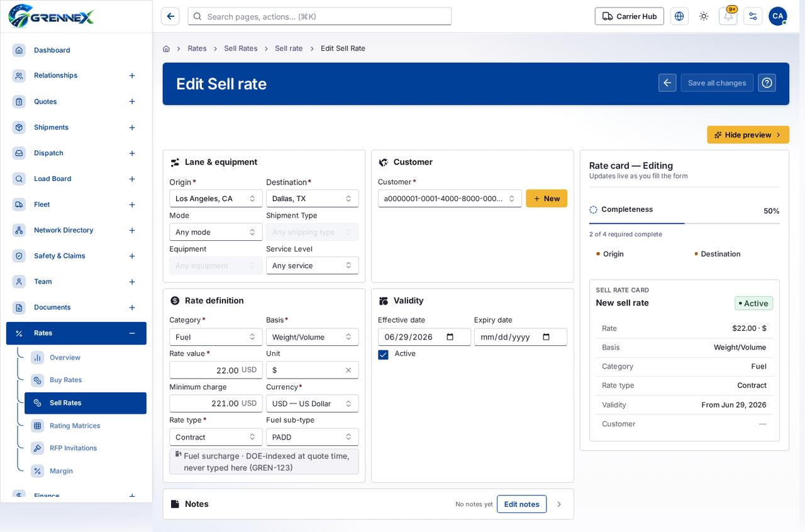
Task: Open the notifications bell with the 9+ badge
Action: [x=728, y=16]
